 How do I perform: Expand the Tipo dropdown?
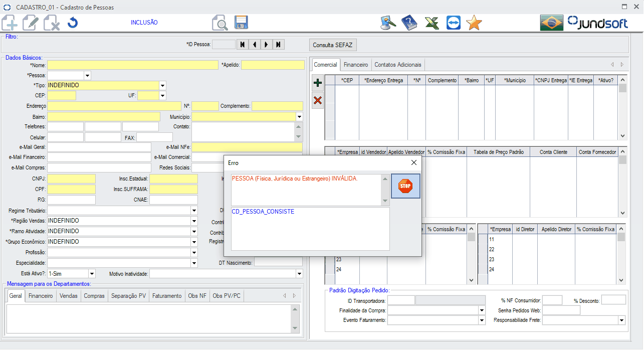tap(162, 86)
